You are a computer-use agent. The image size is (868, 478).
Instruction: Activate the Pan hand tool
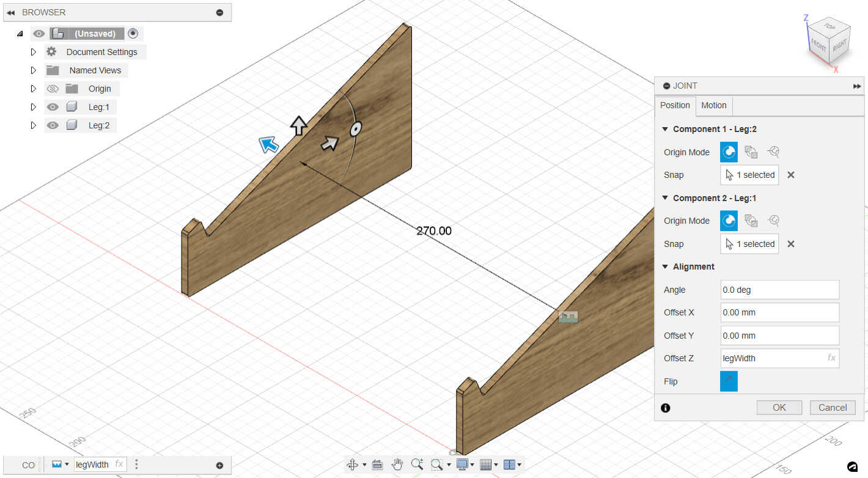click(397, 465)
